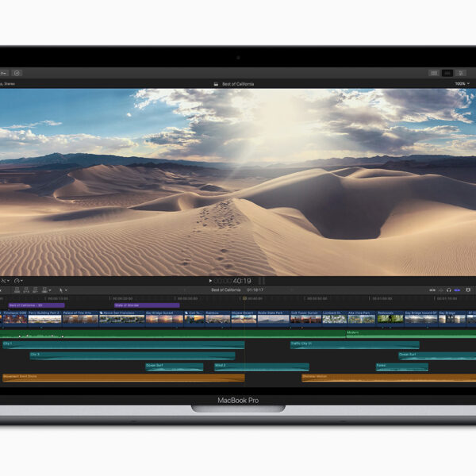
Task: Toggle the blue snapping button
Action: point(457,290)
